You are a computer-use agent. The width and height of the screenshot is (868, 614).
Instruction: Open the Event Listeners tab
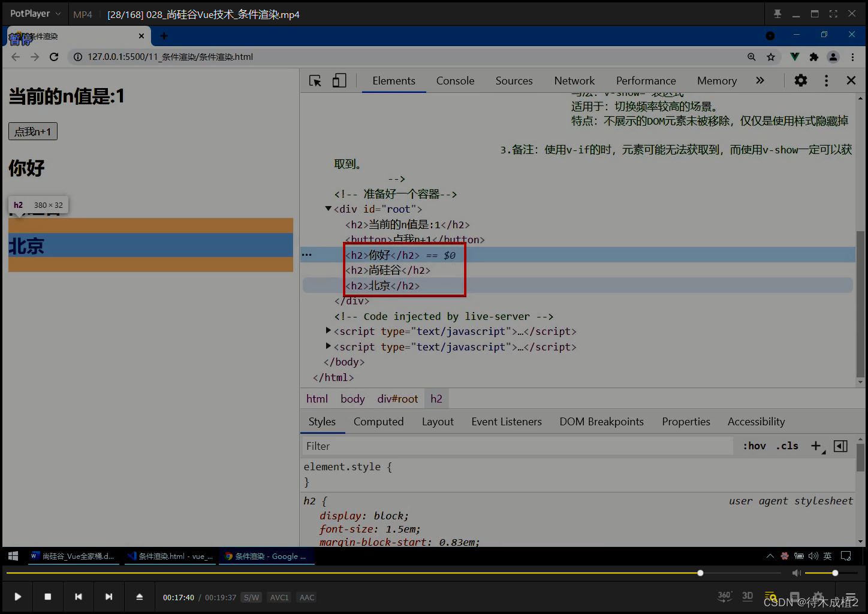coord(507,422)
